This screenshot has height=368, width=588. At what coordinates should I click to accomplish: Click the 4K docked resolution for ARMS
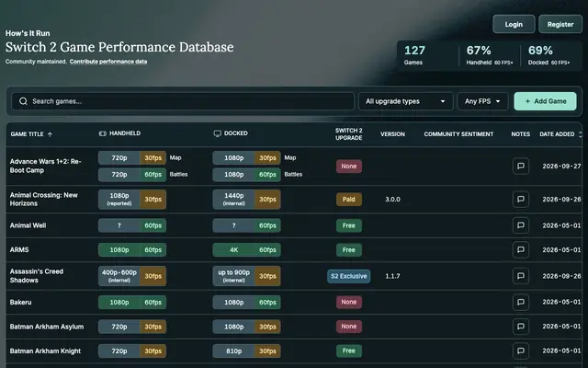(233, 249)
